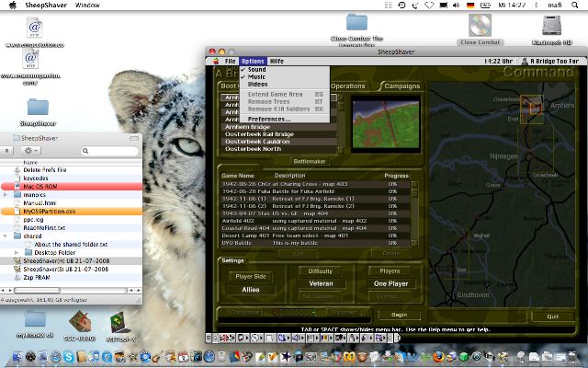Image resolution: width=588 pixels, height=368 pixels.
Task: Open the emulated Apple menu in SheepShaver
Action: click(216, 62)
